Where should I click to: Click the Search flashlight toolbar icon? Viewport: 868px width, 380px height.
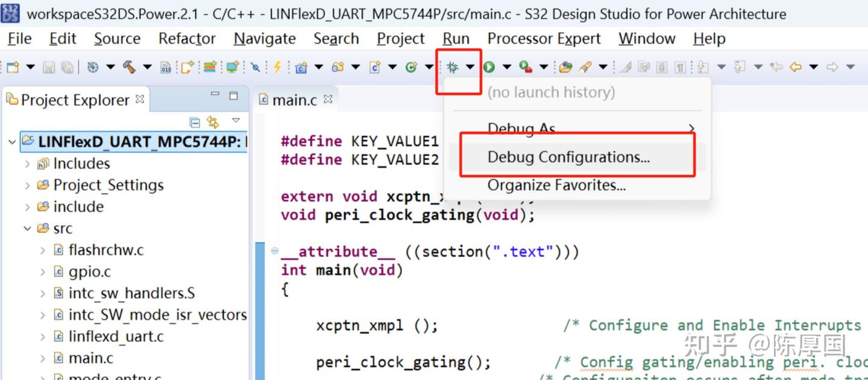tap(585, 67)
